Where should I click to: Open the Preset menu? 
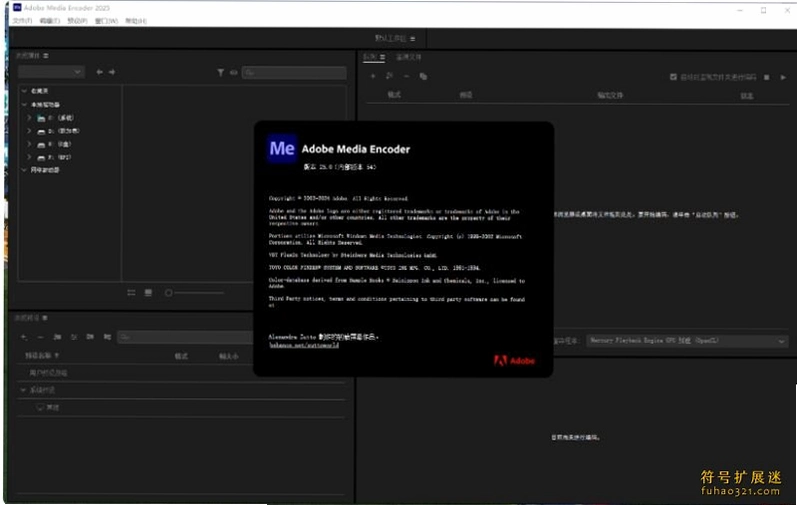[77, 21]
